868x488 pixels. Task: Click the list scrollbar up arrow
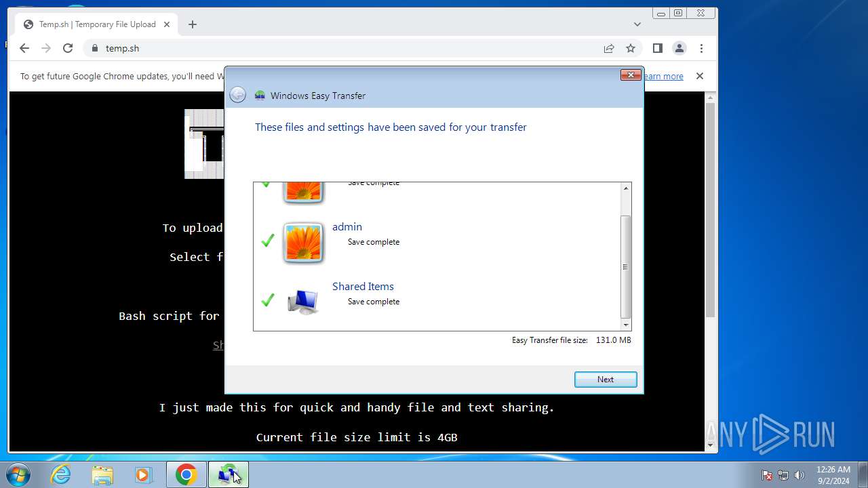coord(626,188)
